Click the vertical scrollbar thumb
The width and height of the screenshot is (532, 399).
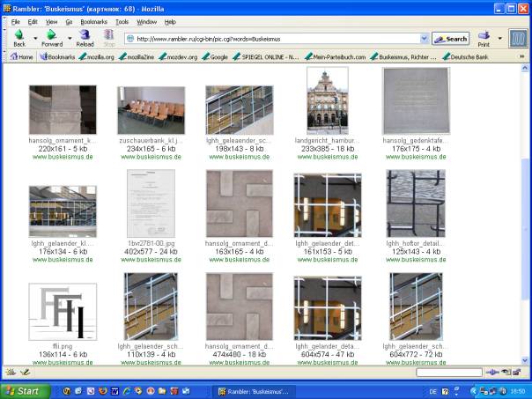(525, 229)
